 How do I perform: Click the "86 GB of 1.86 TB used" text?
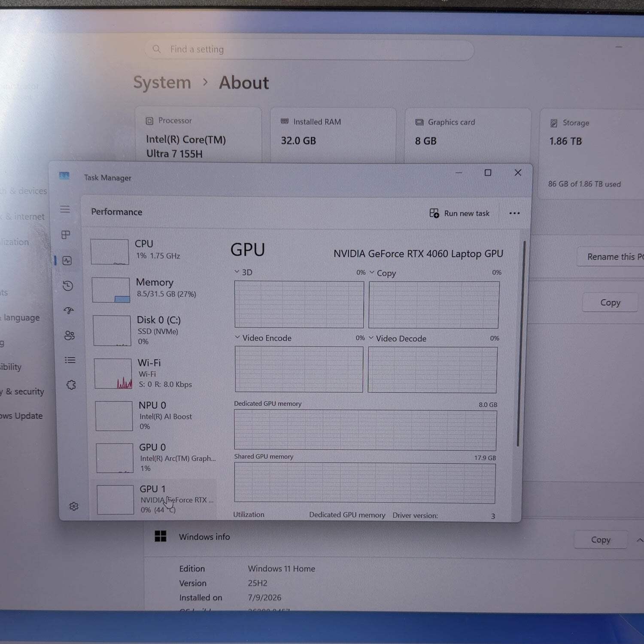(x=584, y=184)
